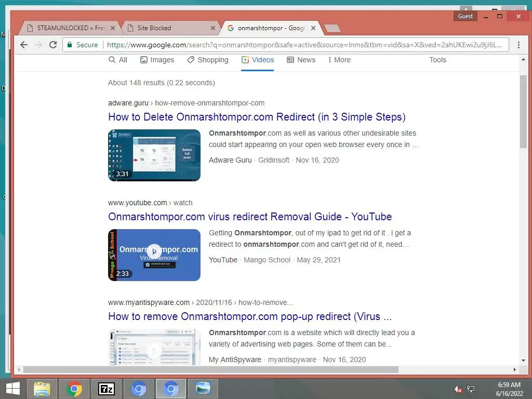Click the adware.guru breadcrumb URL text

(x=186, y=103)
